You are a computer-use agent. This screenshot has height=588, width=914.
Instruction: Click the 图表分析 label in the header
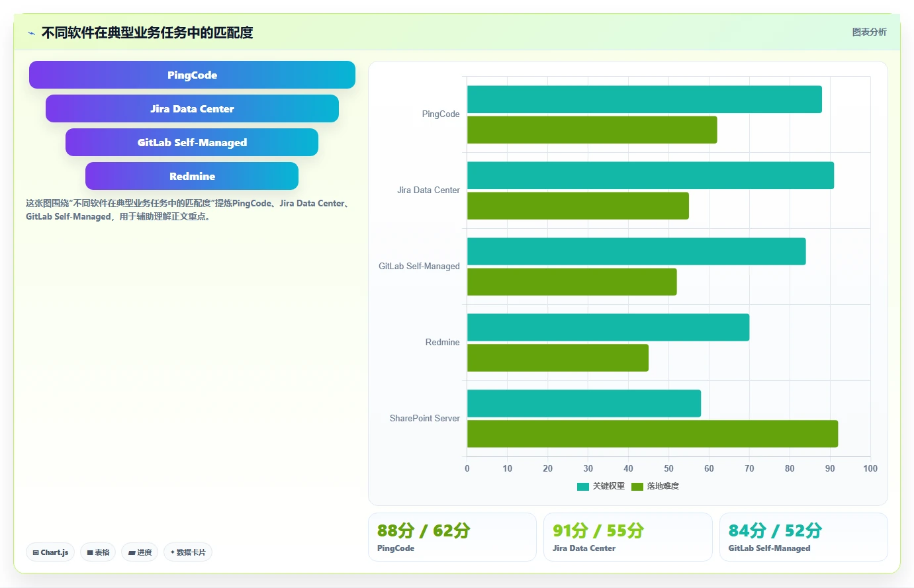pyautogui.click(x=869, y=32)
